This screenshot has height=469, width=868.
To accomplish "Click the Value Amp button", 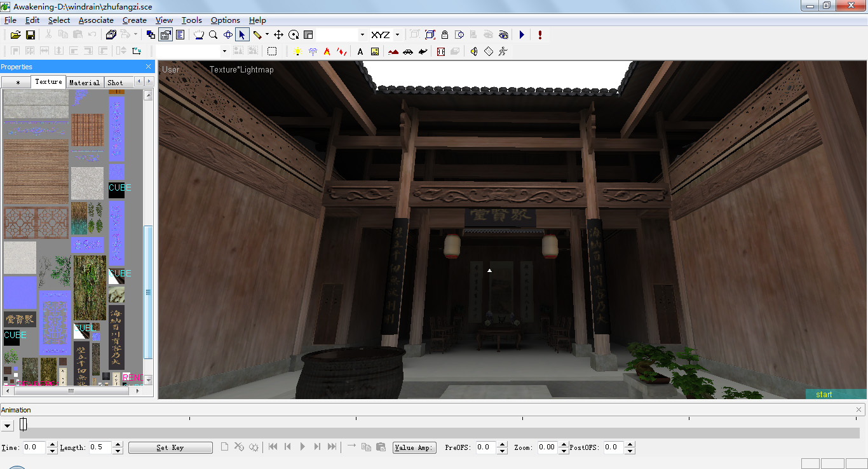I will (414, 447).
